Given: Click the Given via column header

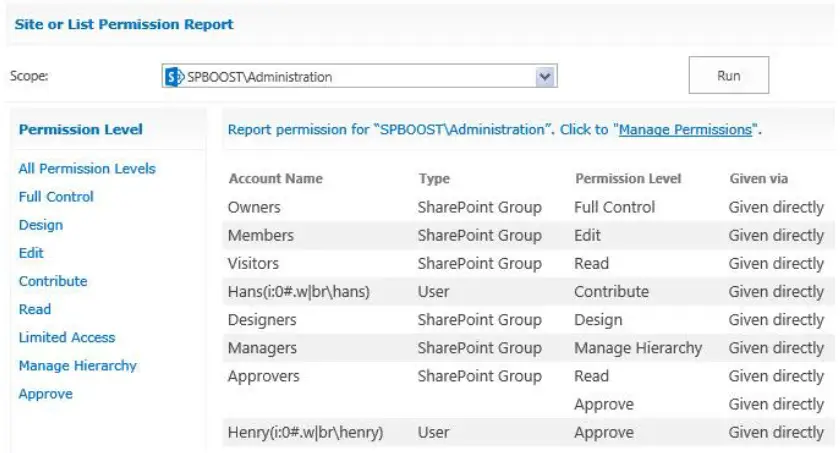Looking at the screenshot, I should (x=759, y=178).
